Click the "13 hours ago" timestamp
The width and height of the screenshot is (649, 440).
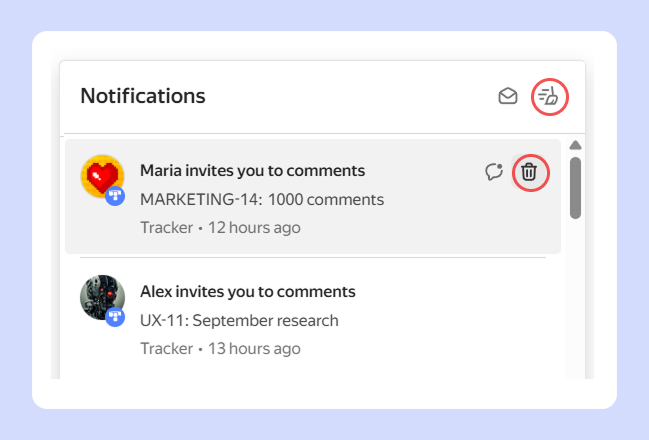click(254, 349)
